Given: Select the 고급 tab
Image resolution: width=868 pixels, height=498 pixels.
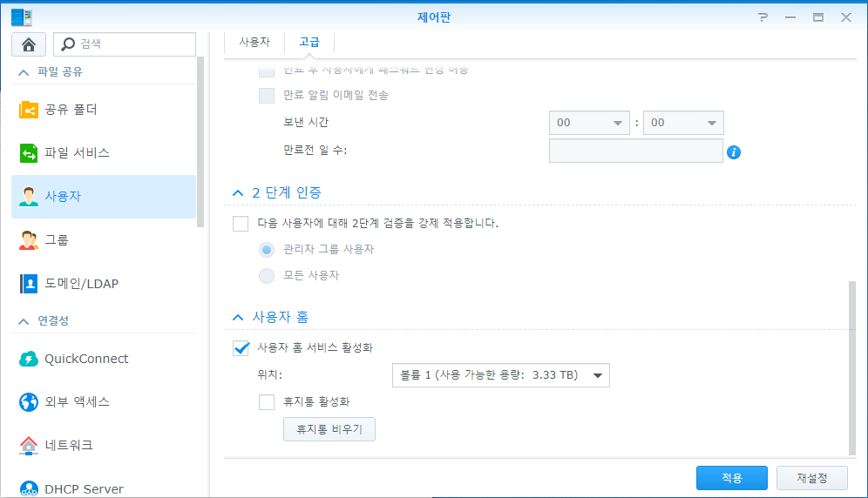Looking at the screenshot, I should pyautogui.click(x=309, y=42).
